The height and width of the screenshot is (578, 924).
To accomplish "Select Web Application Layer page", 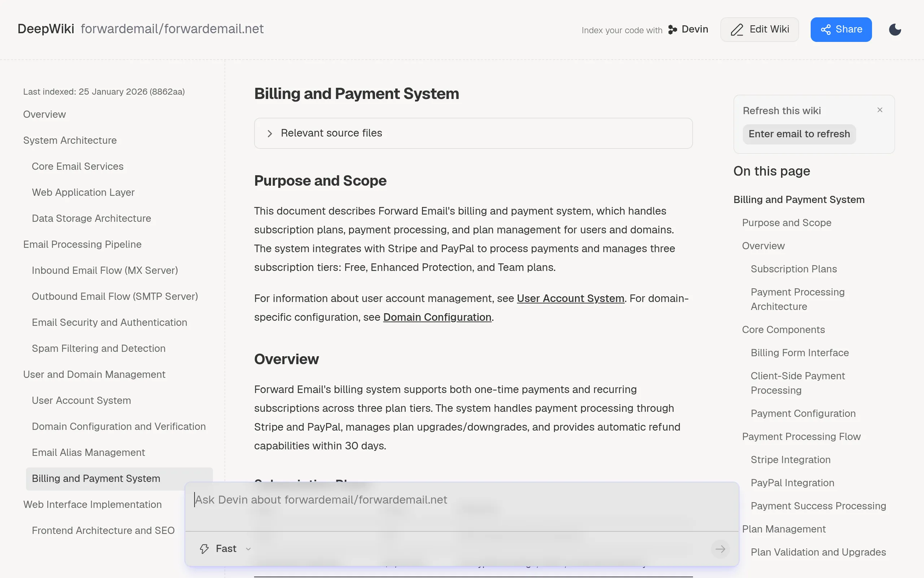I will [x=83, y=192].
